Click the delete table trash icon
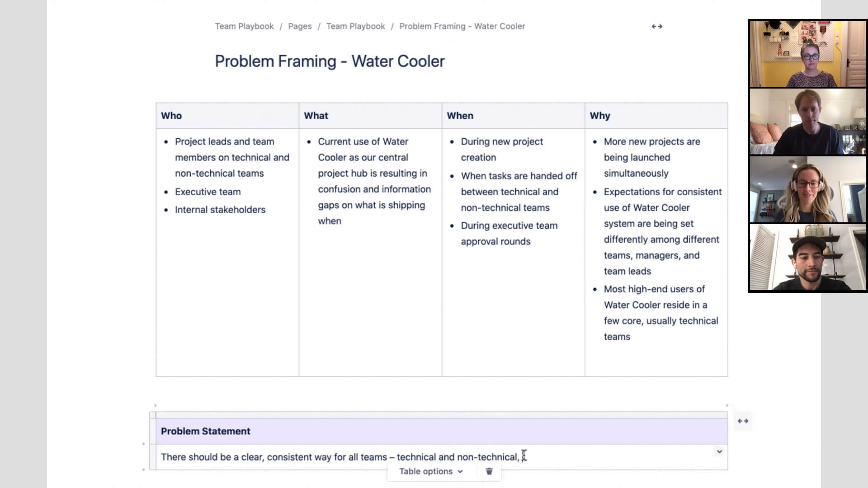The image size is (868, 488). 489,471
